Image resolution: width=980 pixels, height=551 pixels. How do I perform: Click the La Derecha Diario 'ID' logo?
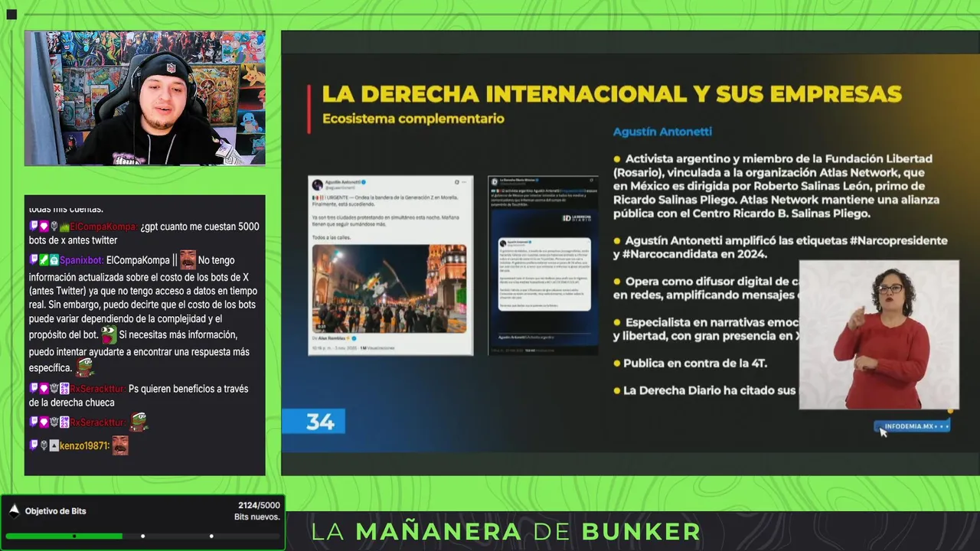(577, 218)
